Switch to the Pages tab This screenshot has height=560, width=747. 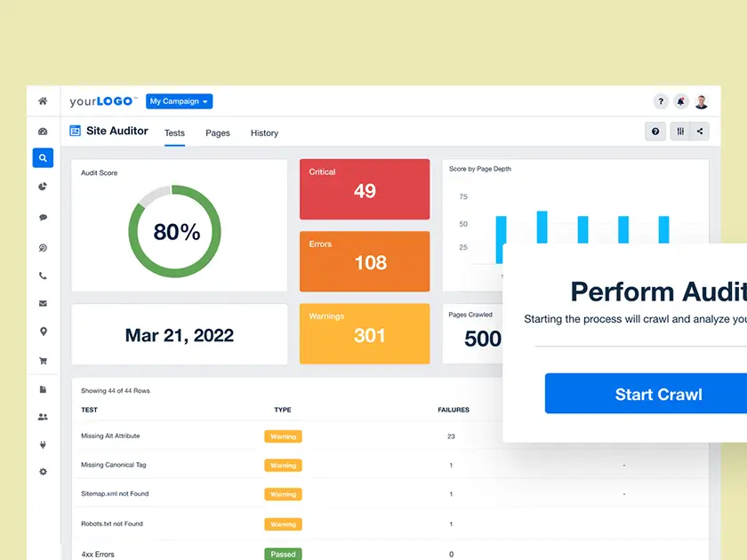(217, 132)
